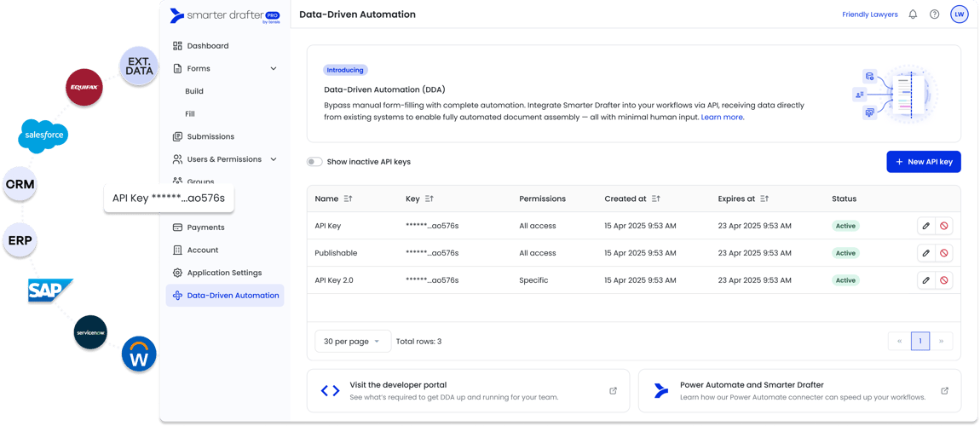Edit the Publishable key with pencil icon
980x426 pixels.
click(x=925, y=253)
